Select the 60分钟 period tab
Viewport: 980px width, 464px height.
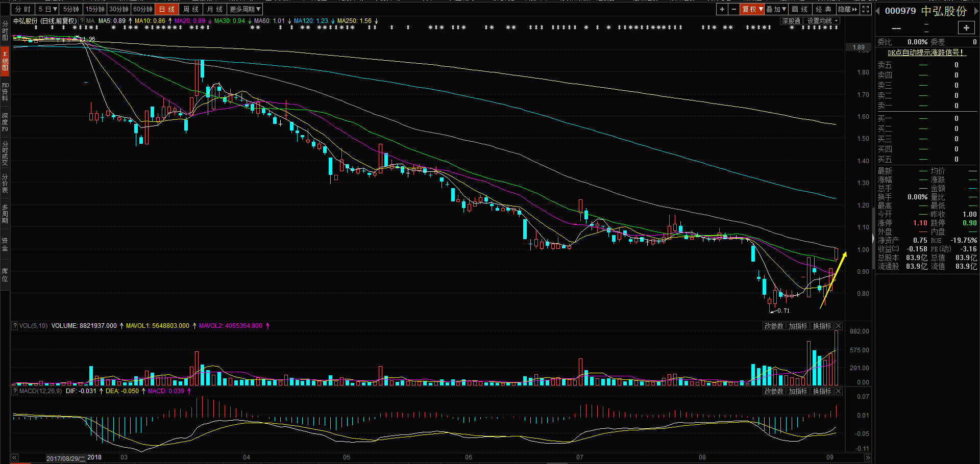click(x=143, y=9)
